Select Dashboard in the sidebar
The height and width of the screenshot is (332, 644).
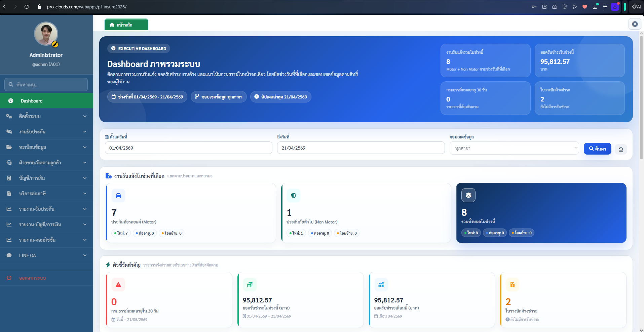(x=46, y=101)
